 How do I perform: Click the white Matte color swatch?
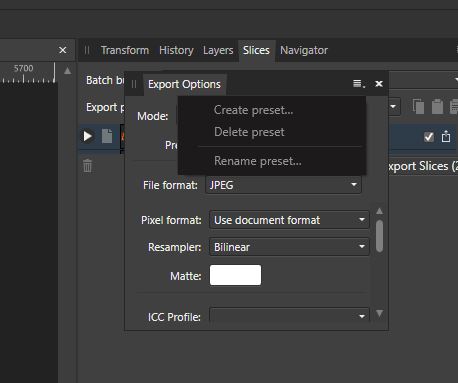tap(235, 275)
